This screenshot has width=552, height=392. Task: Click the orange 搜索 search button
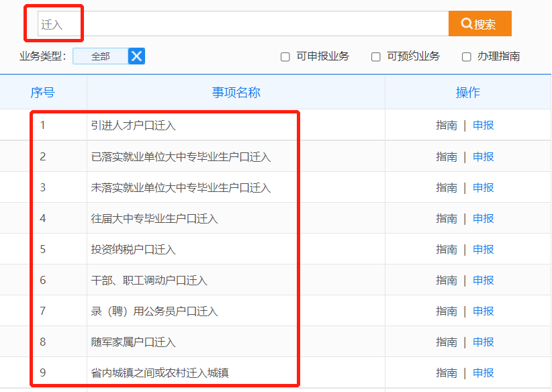pos(479,24)
